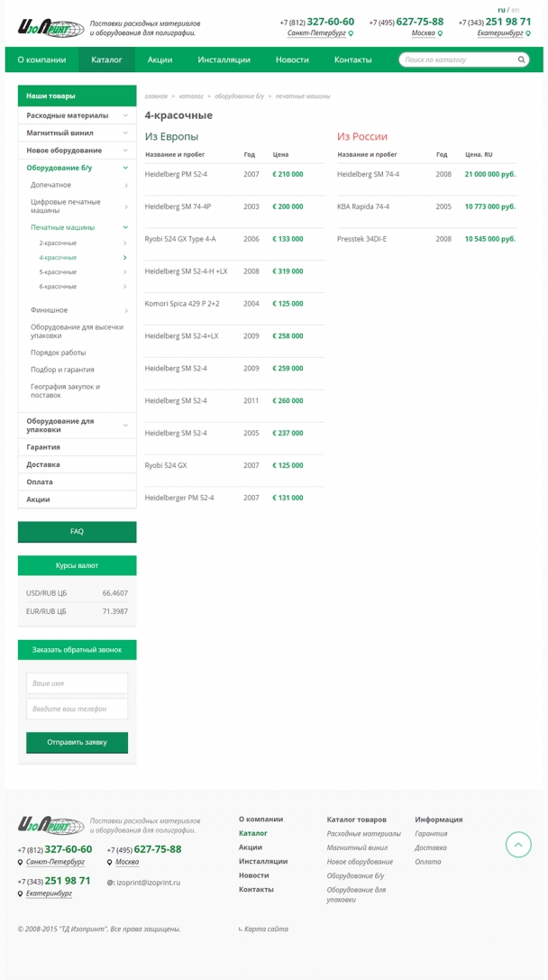548x980 pixels.
Task: Click the 21 000 000 руб. price
Action: click(x=490, y=174)
